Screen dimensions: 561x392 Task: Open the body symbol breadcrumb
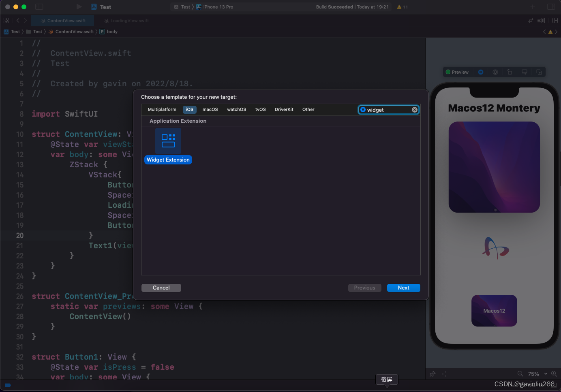pyautogui.click(x=109, y=32)
